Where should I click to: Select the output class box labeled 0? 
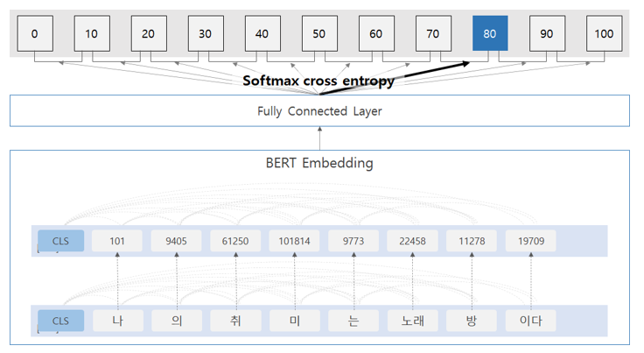coord(34,33)
